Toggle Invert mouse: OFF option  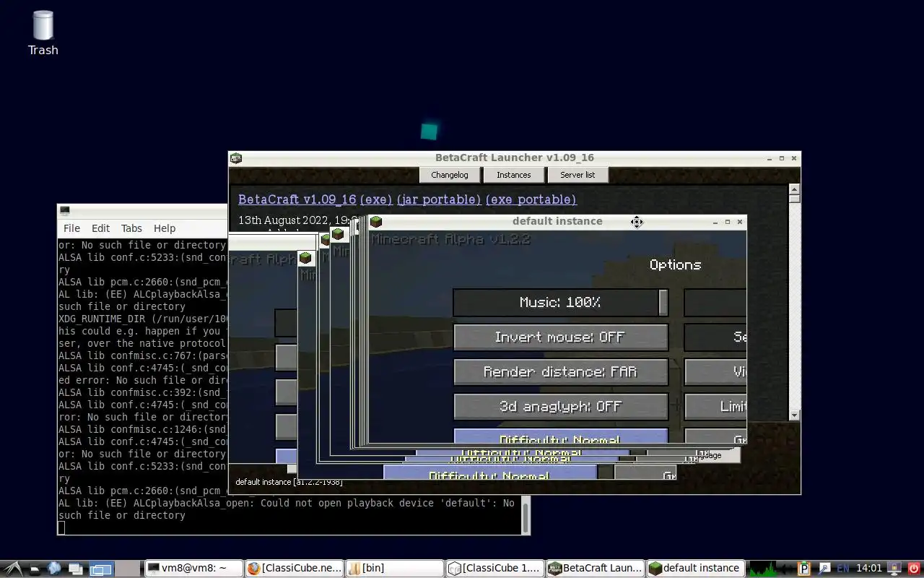click(561, 337)
